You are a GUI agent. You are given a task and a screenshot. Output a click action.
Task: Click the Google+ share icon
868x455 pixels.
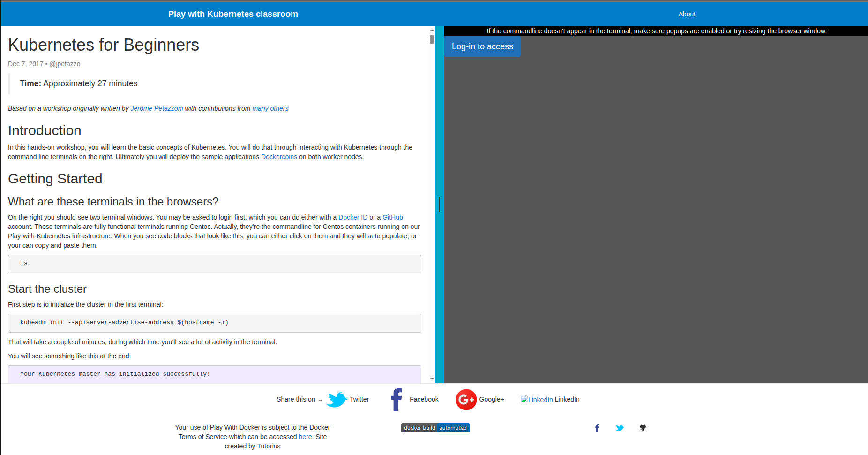tap(466, 400)
